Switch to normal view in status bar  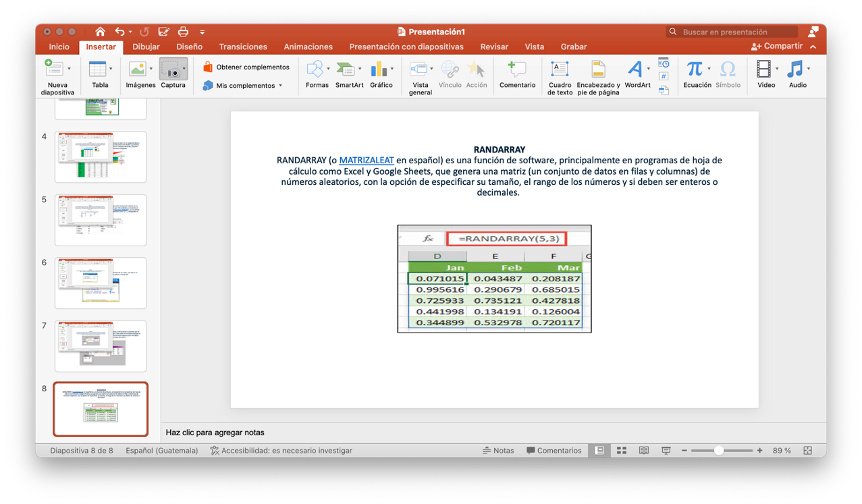coord(599,451)
